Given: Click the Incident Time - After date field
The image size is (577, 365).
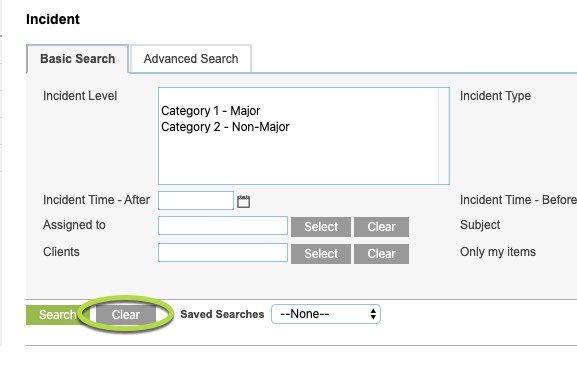Looking at the screenshot, I should coord(196,201).
